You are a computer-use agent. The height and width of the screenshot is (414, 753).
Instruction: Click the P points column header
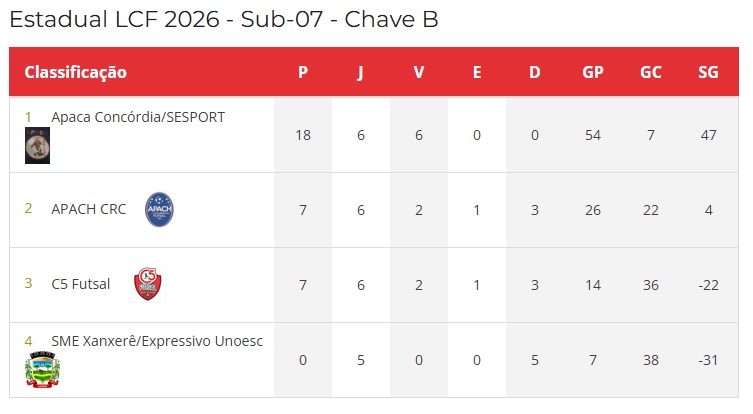303,72
